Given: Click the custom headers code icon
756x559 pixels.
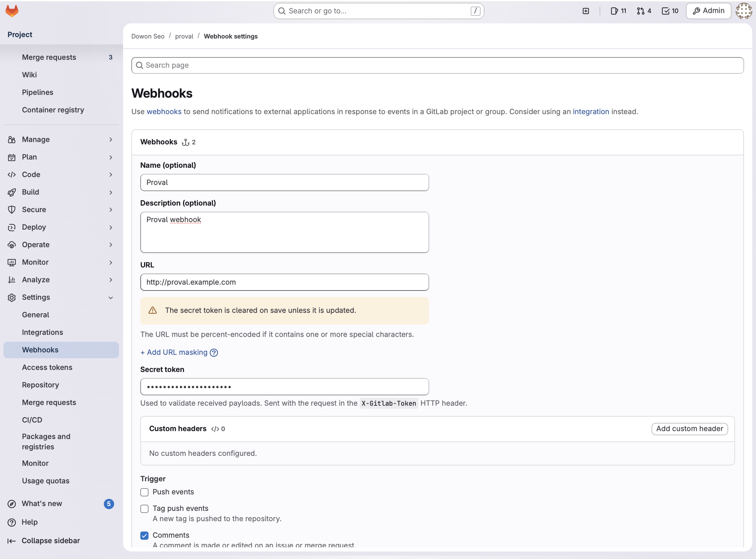Looking at the screenshot, I should [215, 429].
